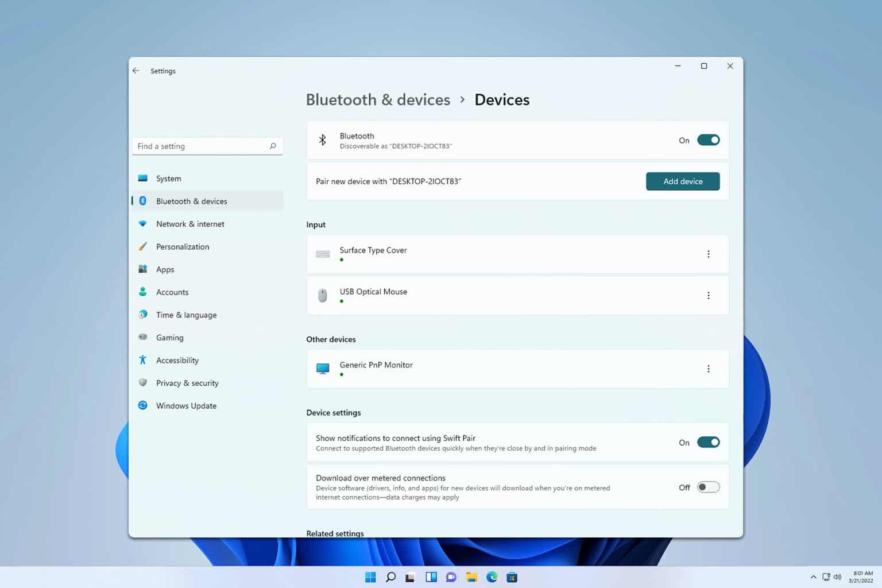Click the volume icon in system tray
The height and width of the screenshot is (588, 882).
click(x=837, y=577)
